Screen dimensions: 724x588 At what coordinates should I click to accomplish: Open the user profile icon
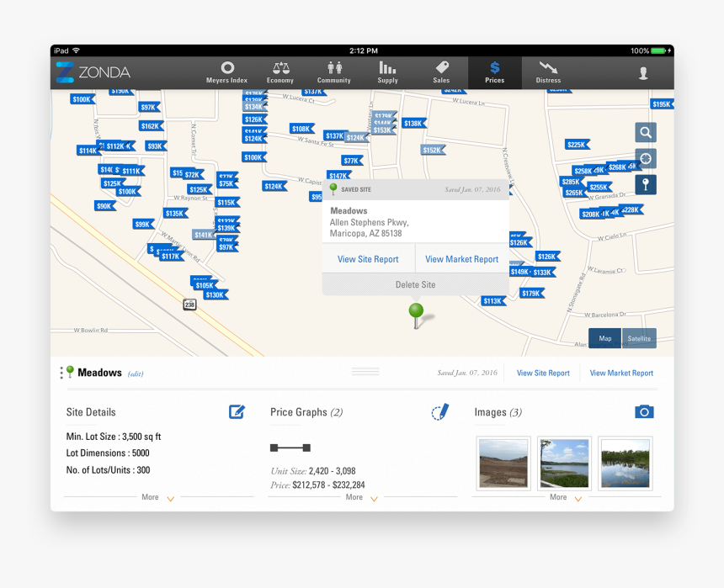643,73
